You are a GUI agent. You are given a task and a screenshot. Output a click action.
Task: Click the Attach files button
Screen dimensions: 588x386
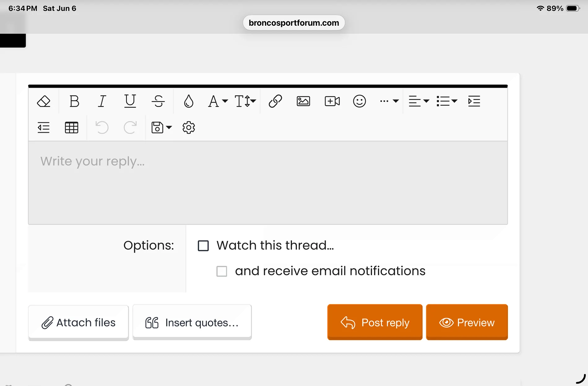[x=78, y=323]
